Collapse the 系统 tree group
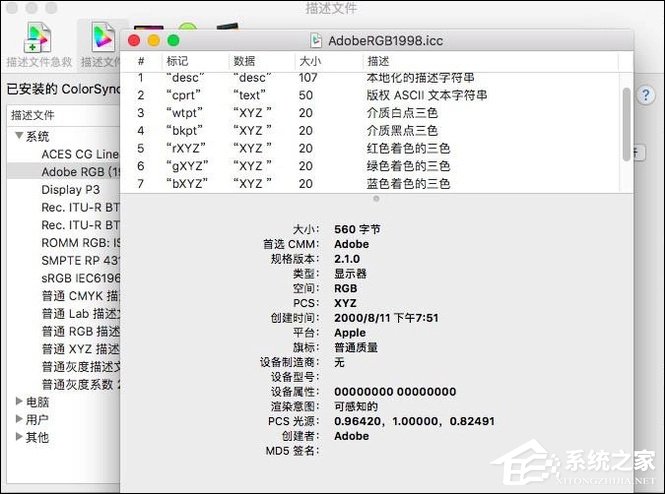 (x=19, y=136)
